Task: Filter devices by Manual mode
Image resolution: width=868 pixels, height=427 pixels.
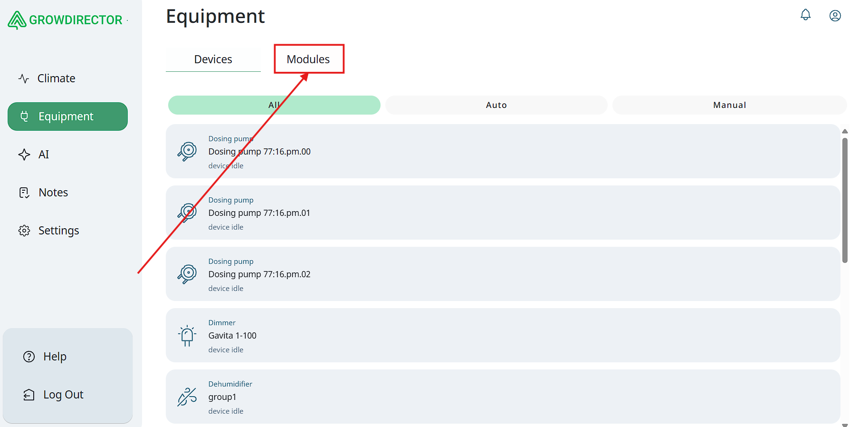Action: (x=729, y=105)
